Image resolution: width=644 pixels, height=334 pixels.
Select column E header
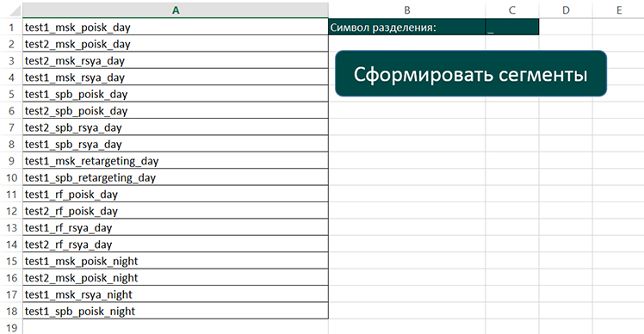[x=618, y=9]
